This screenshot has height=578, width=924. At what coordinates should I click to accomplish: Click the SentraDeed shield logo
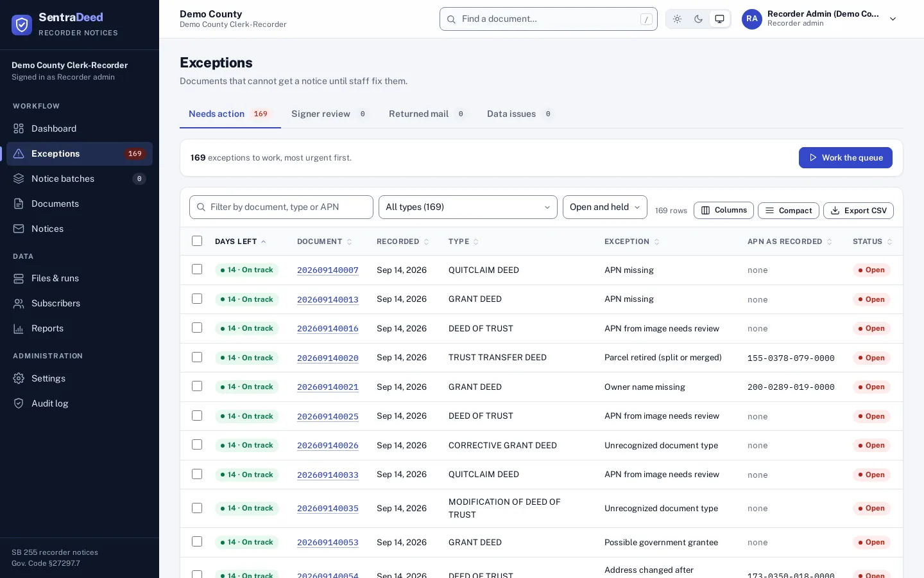22,25
